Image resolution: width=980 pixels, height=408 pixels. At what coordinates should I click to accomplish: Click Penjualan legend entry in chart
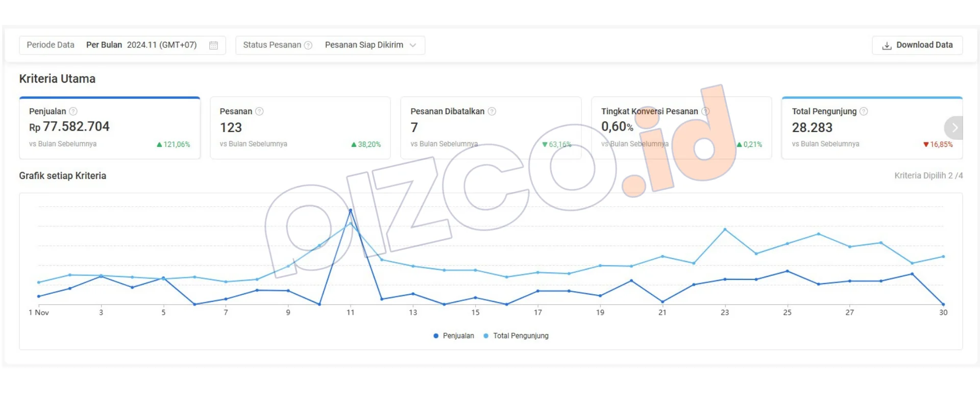click(x=458, y=336)
